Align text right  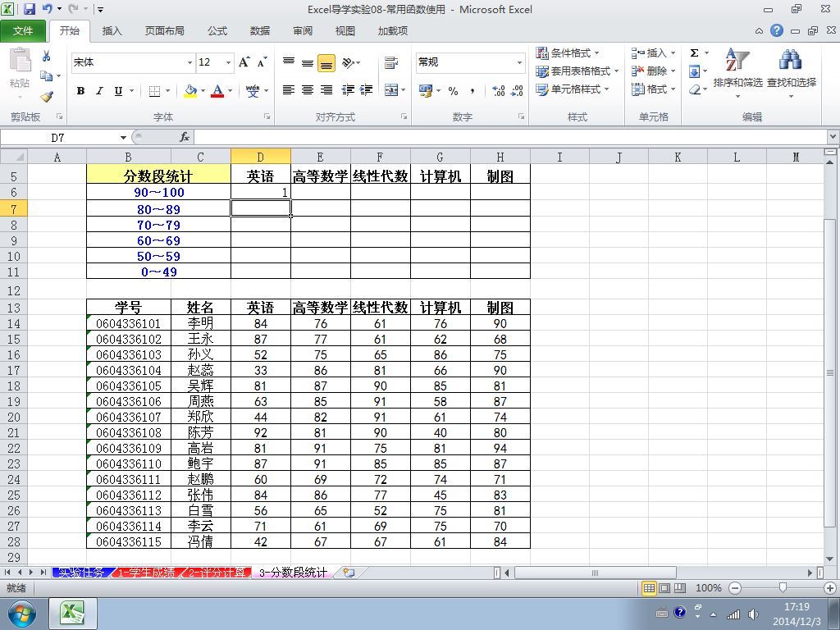point(326,90)
